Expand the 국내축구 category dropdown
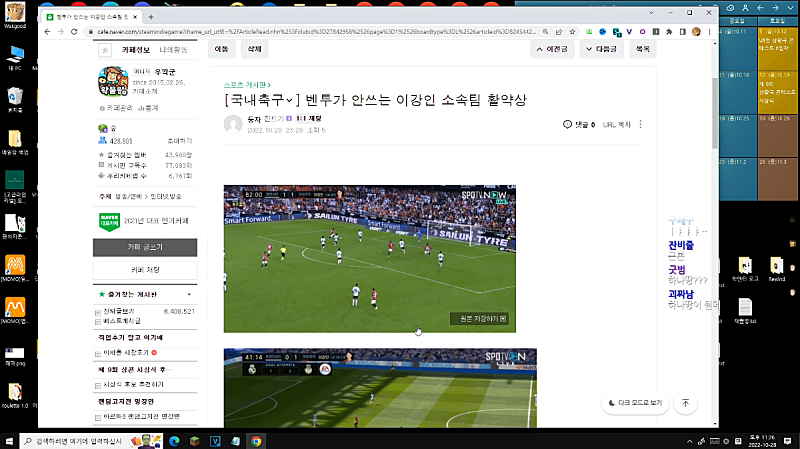800x449 pixels. tap(289, 100)
